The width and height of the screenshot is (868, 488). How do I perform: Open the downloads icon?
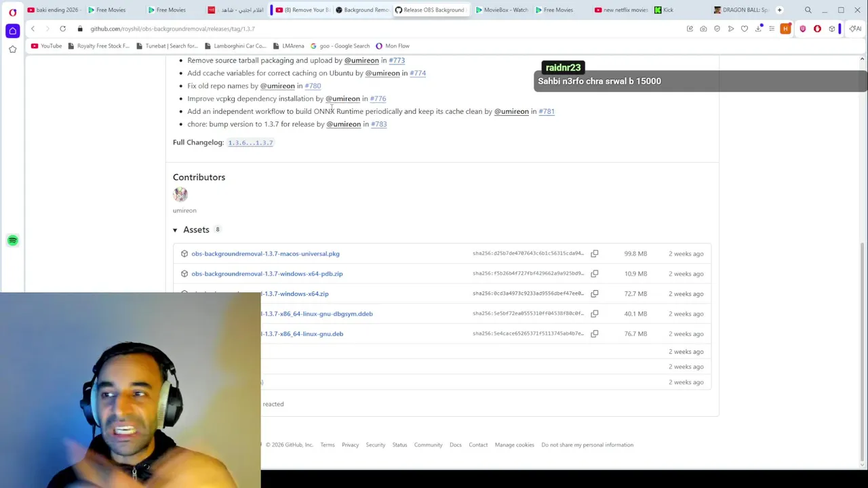pos(758,28)
